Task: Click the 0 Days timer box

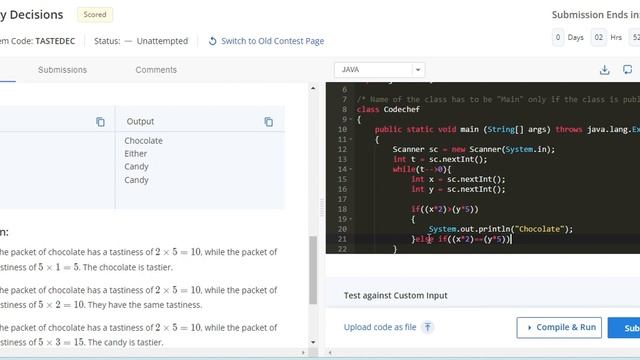Action: (x=558, y=38)
